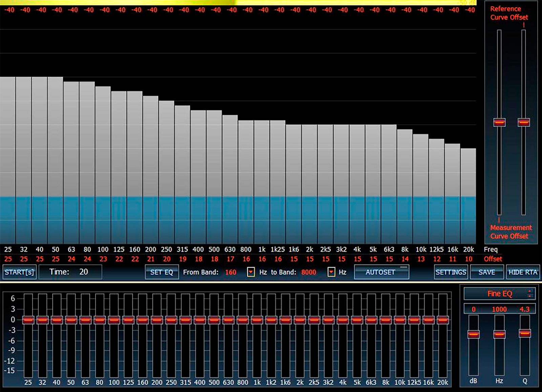The width and height of the screenshot is (542, 392).
Task: Click the START[s] measurement button
Action: point(19,272)
